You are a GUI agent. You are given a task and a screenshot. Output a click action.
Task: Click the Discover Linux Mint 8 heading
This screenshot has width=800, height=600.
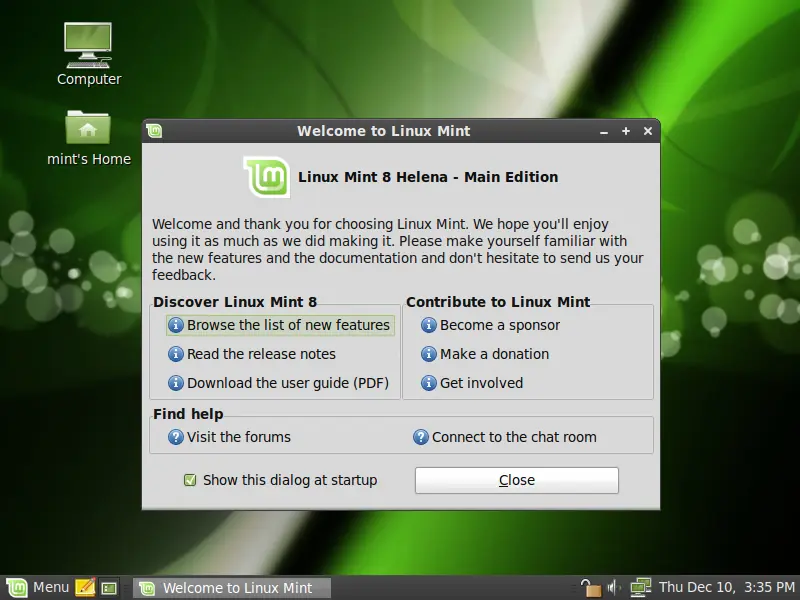coord(235,302)
